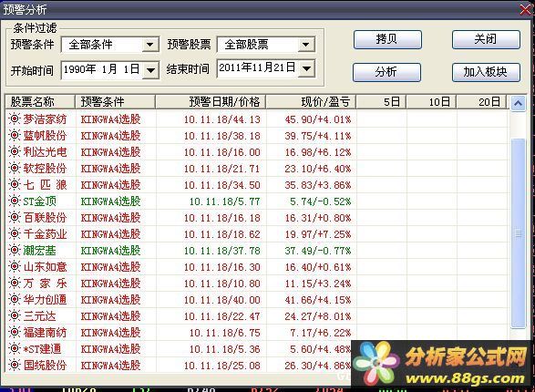Image resolution: width=535 pixels, height=392 pixels.
Task: Click the list scrollbar up arrow
Action: coord(518,103)
